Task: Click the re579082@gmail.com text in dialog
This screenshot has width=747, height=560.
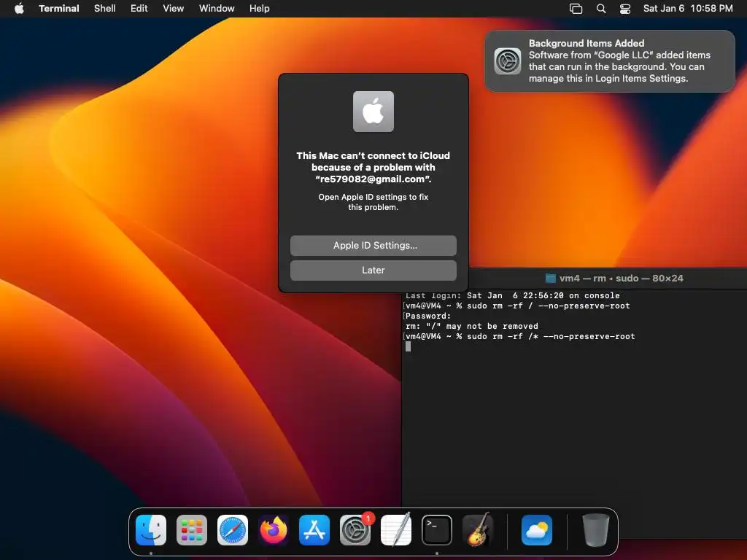Action: (x=373, y=179)
